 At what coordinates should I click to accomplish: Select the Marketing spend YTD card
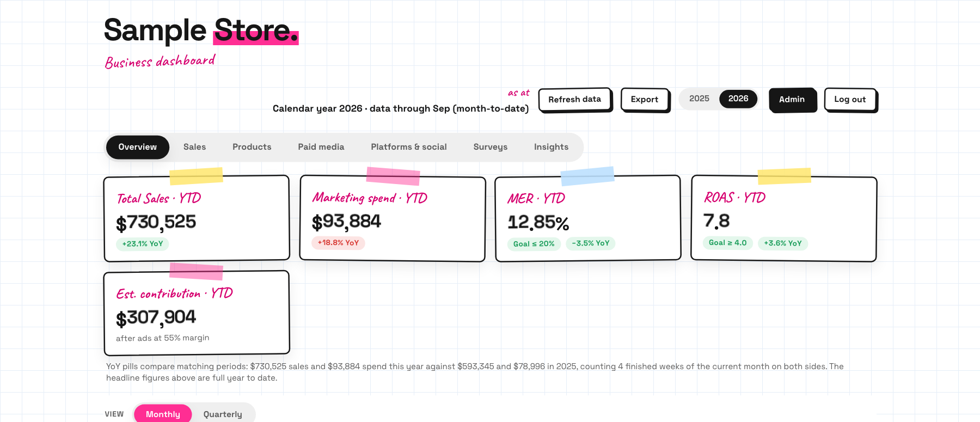[393, 218]
